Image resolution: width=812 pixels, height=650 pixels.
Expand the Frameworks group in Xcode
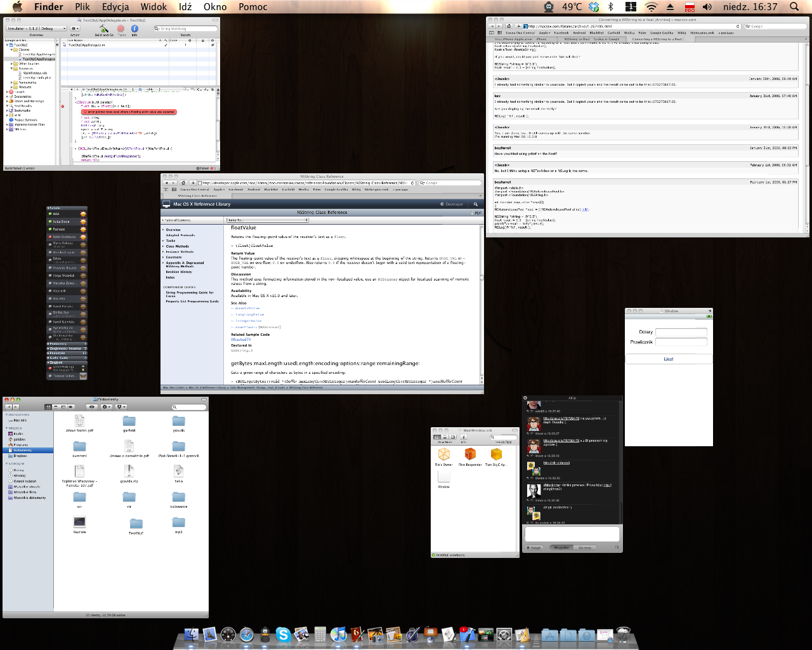pyautogui.click(x=12, y=83)
